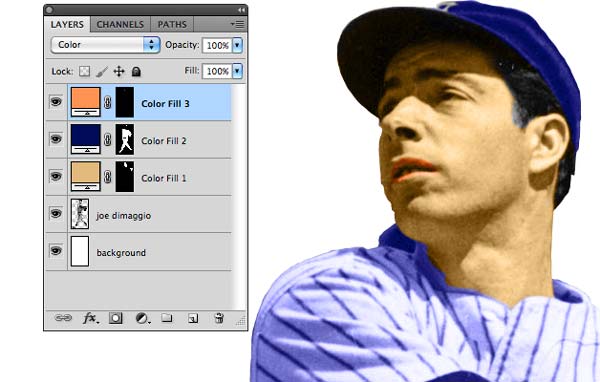This screenshot has height=382, width=600.
Task: Click the tan Color Fill 1 swatch
Action: (x=86, y=176)
